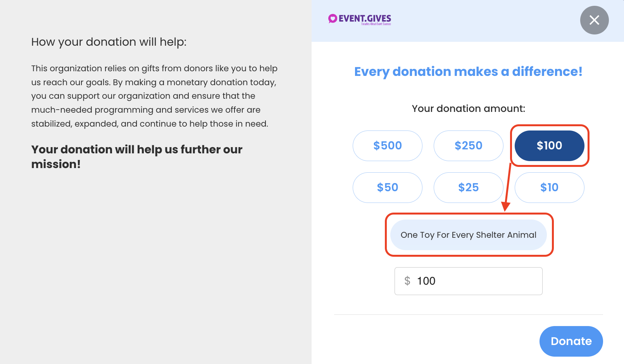Click the paragraph about gifts from donors
The width and height of the screenshot is (624, 364).
point(154,96)
